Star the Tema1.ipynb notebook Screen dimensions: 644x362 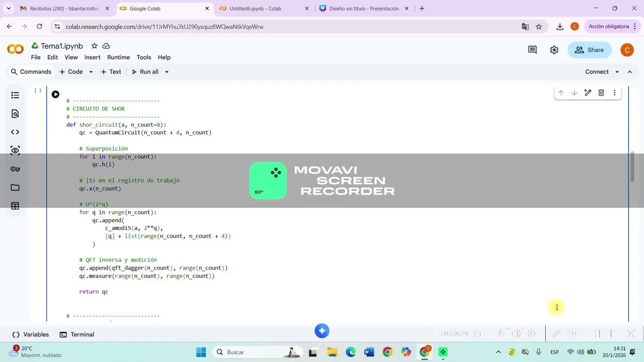(94, 46)
